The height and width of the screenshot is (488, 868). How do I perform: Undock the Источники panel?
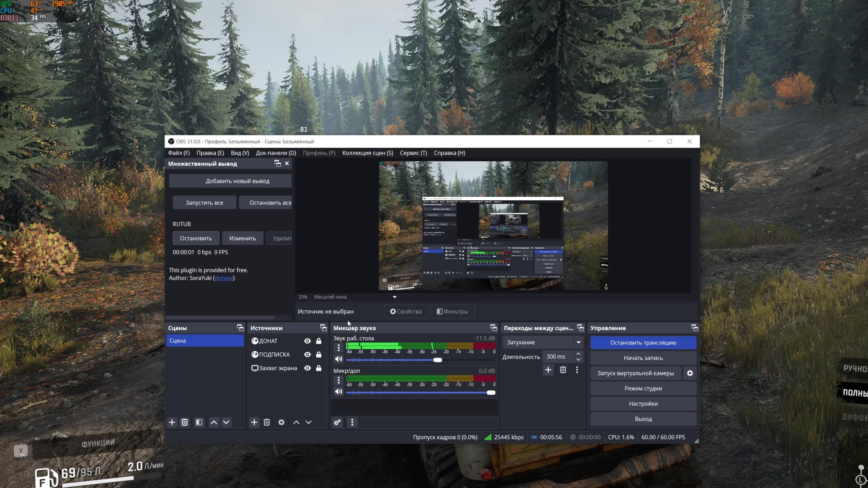point(323,328)
